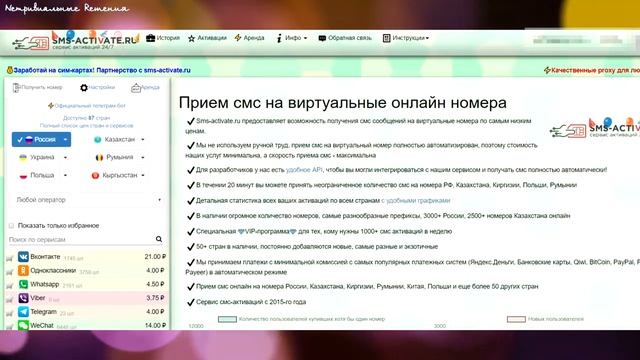This screenshot has height=360, width=640.
Task: Click the magnifier search icon in services panel
Action: coord(159,239)
